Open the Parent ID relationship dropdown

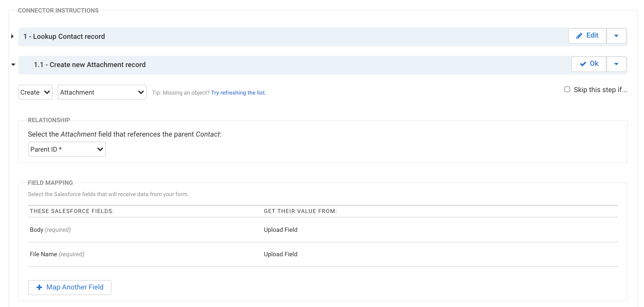67,149
